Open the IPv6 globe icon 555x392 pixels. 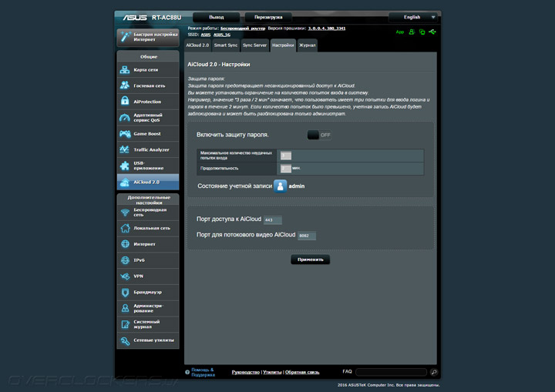pyautogui.click(x=125, y=260)
